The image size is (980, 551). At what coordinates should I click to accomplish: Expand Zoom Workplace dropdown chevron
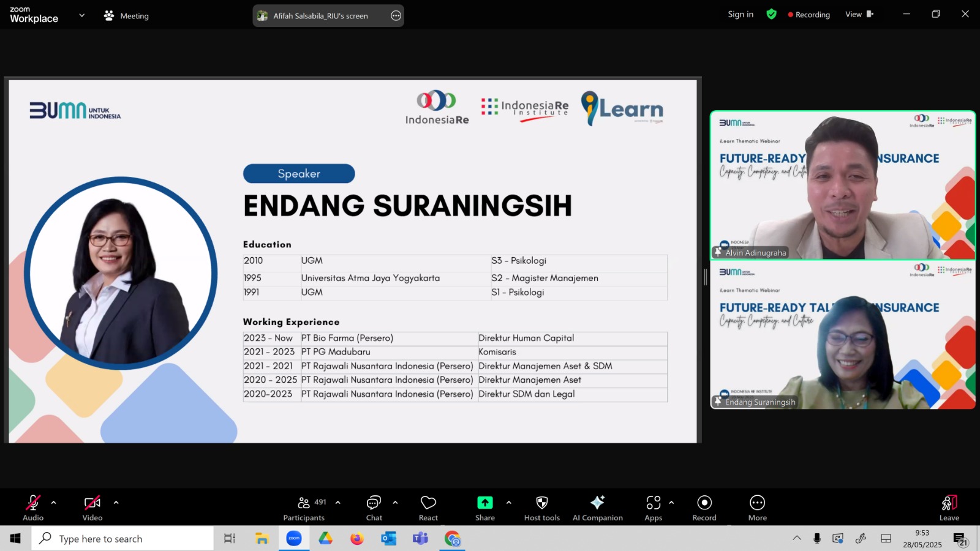click(82, 15)
